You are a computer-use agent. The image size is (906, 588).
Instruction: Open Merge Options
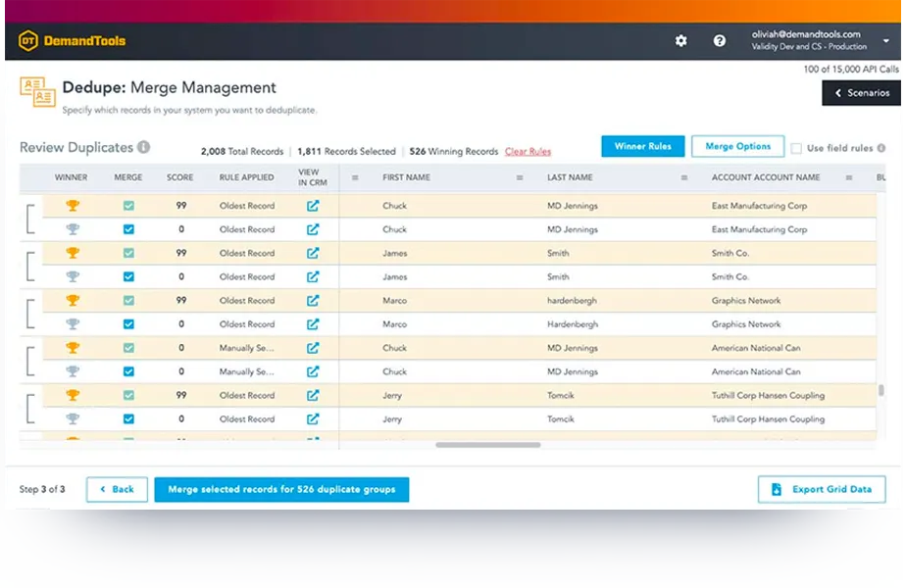(738, 146)
